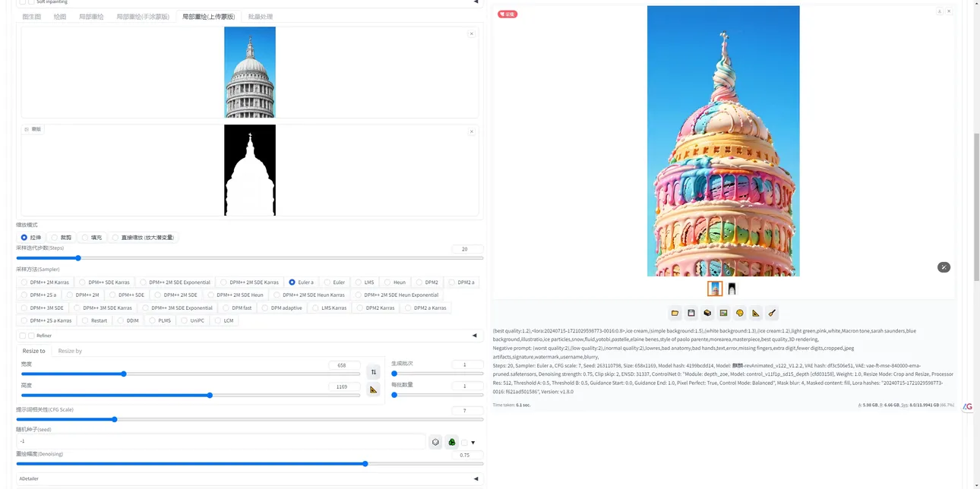Switch to the Resize by tab
This screenshot has width=980, height=489.
pos(70,351)
